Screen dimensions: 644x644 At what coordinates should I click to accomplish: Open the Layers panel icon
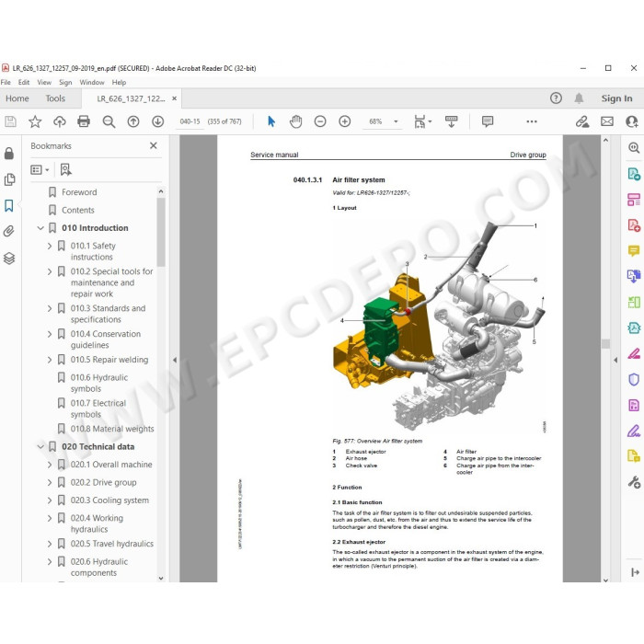(x=9, y=258)
